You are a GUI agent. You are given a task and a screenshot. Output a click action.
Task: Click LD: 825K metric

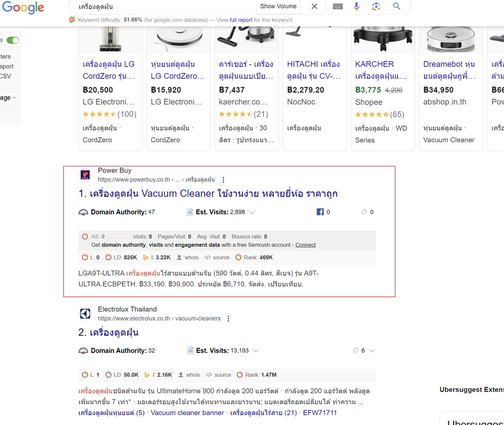(x=121, y=257)
